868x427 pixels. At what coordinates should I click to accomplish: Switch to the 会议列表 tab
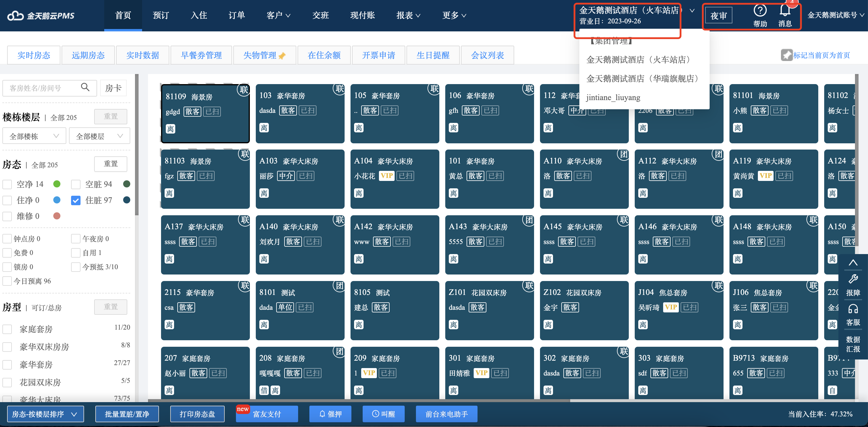pyautogui.click(x=487, y=55)
